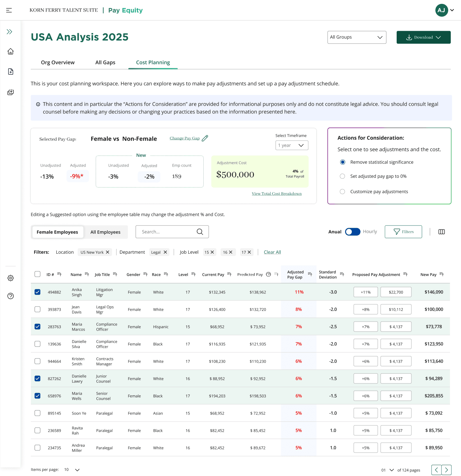The width and height of the screenshot is (461, 476).
Task: Sort by Adjusted Pay Gap column
Action: (x=310, y=274)
